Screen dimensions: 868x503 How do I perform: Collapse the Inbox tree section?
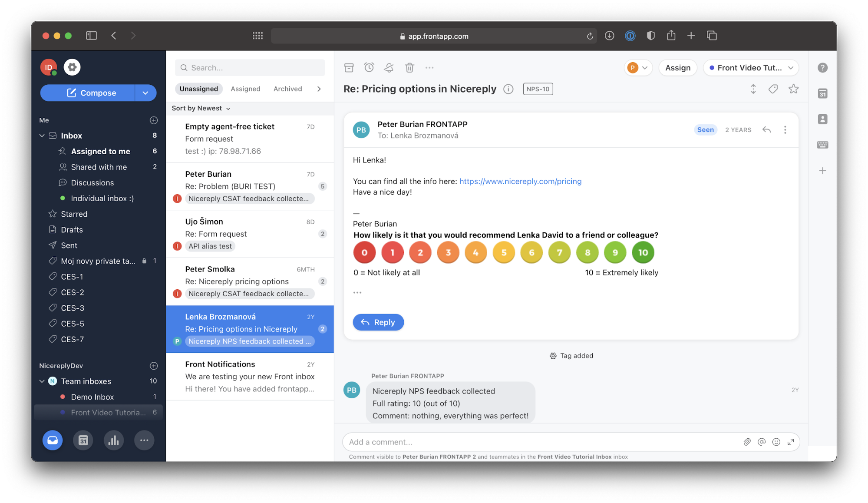42,136
